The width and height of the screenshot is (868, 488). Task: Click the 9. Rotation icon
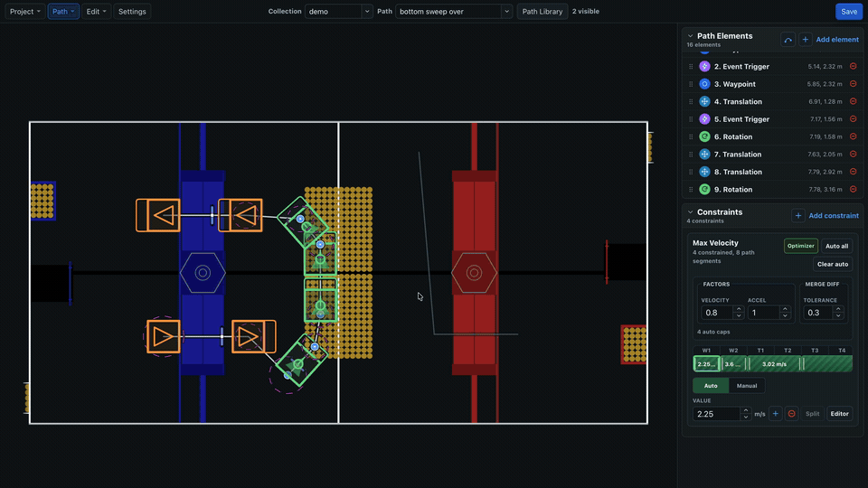tap(704, 189)
